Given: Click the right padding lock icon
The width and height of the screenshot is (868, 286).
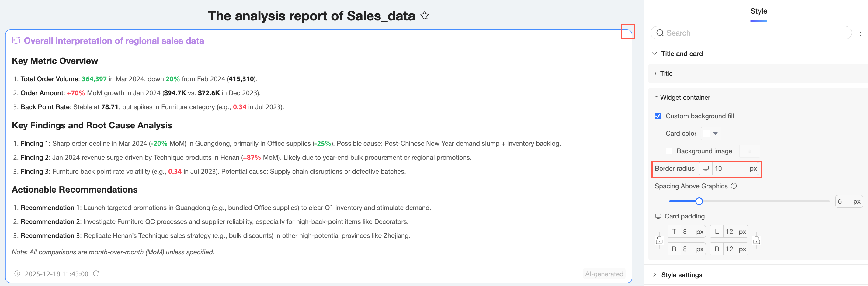Looking at the screenshot, I should 756,240.
